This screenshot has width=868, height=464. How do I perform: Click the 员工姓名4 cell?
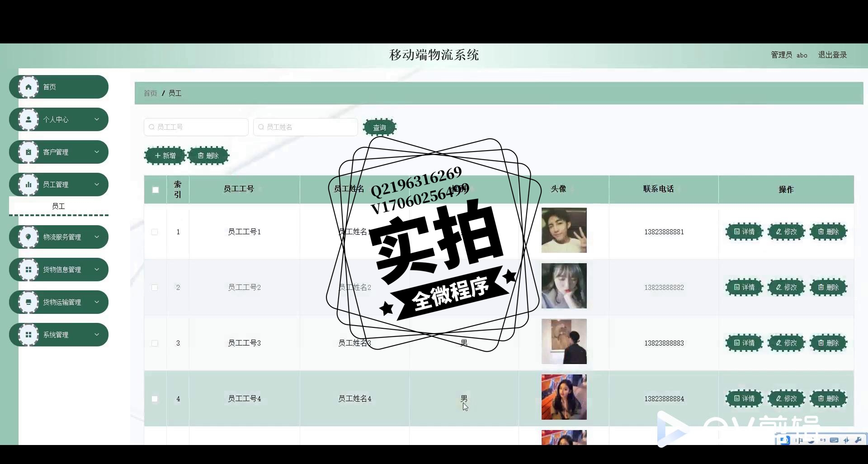coord(355,399)
